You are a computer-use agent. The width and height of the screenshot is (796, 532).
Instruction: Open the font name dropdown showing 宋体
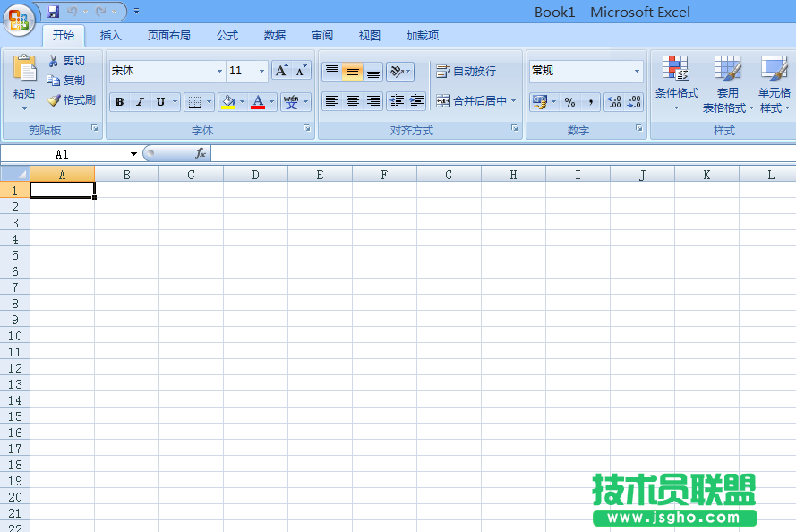point(218,71)
